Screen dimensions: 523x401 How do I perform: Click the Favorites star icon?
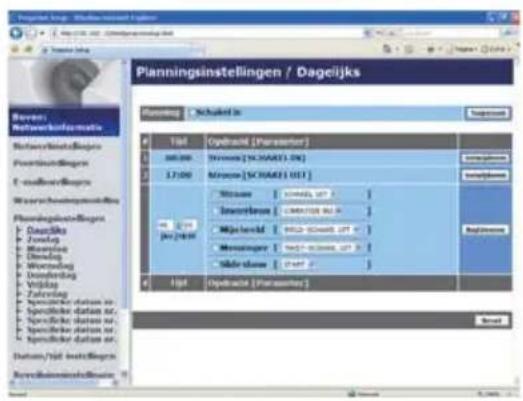coord(15,50)
